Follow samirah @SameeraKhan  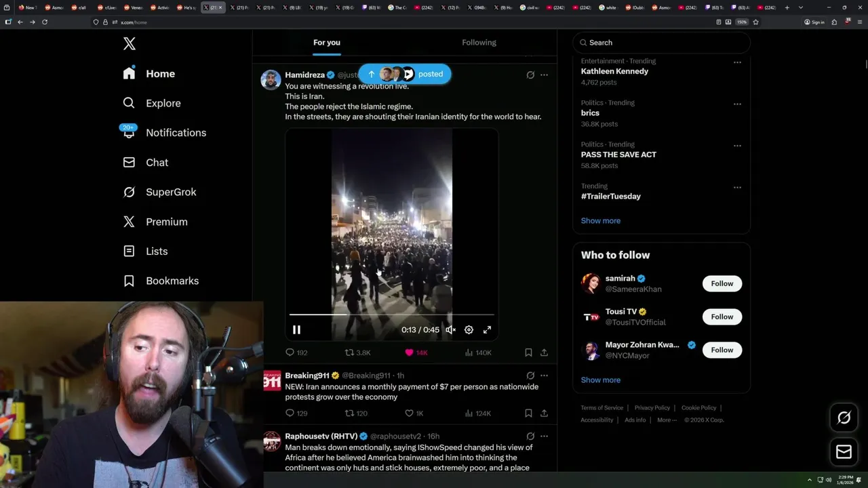[x=722, y=283]
